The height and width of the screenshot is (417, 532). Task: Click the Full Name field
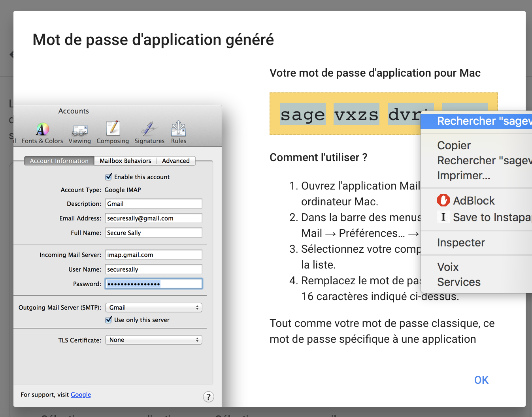tap(154, 233)
